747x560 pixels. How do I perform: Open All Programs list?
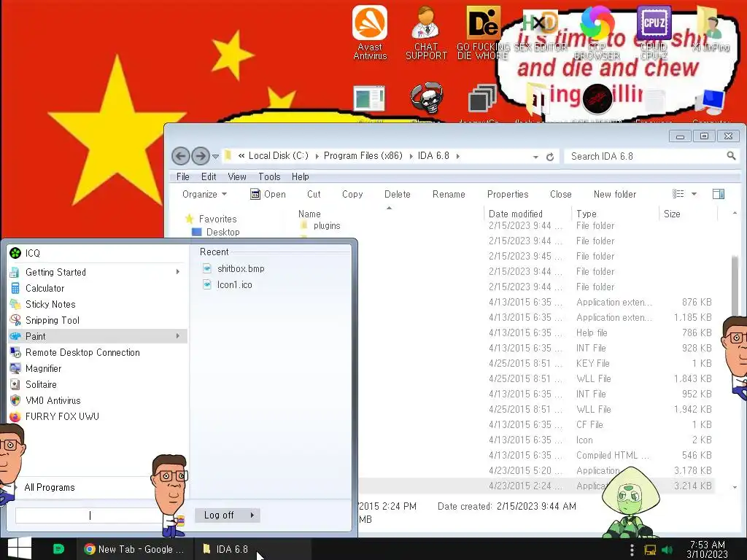50,487
